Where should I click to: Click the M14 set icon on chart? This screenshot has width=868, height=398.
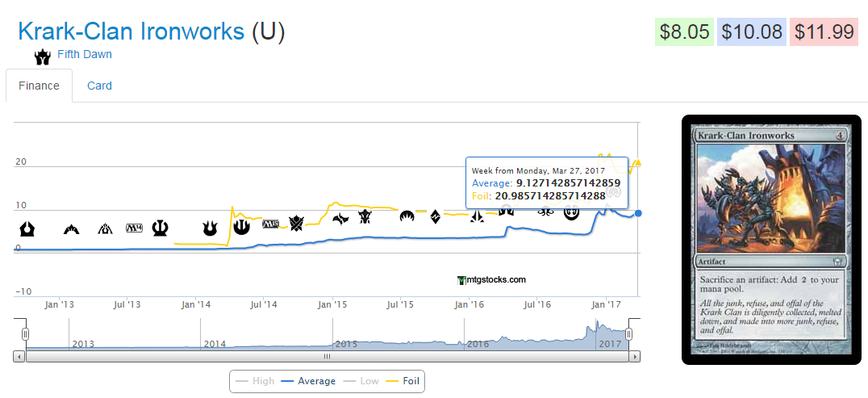(135, 228)
